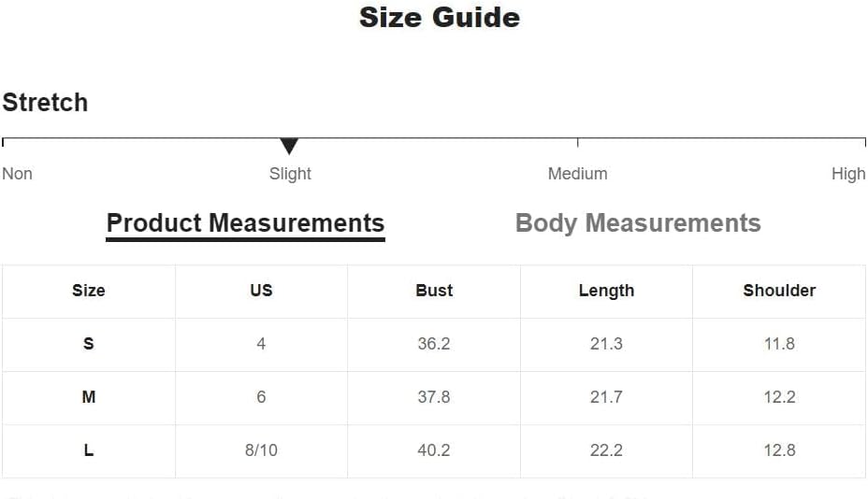Image resolution: width=868 pixels, height=499 pixels.
Task: Select the size L row label
Action: (x=89, y=450)
